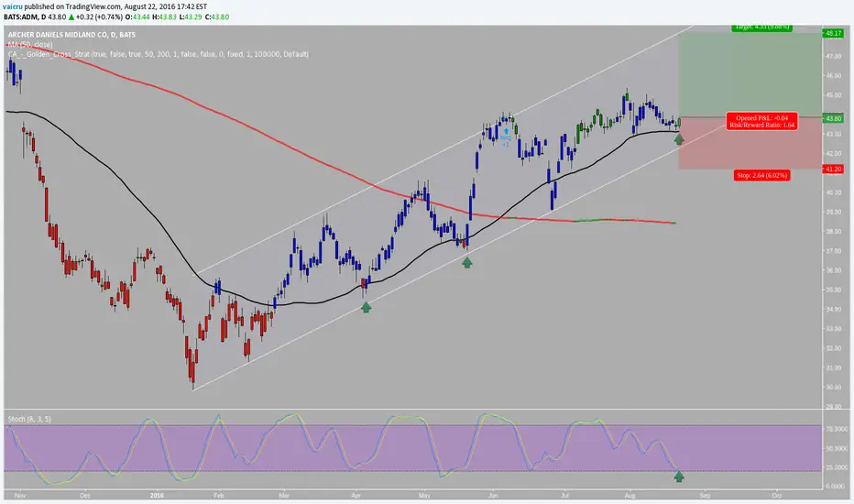
Task: Click the Jun label on the time axis
Action: click(x=494, y=496)
